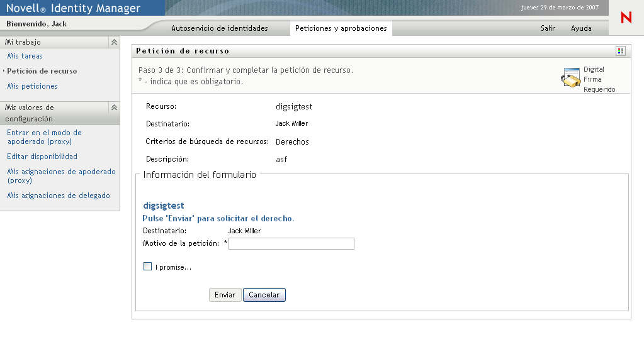This screenshot has width=644, height=359.
Task: Click Salir to log out
Action: 548,28
